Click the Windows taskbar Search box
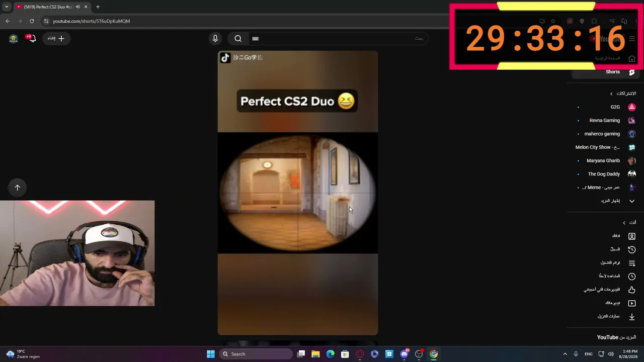Screen dimensions: 644x362 point(257,354)
